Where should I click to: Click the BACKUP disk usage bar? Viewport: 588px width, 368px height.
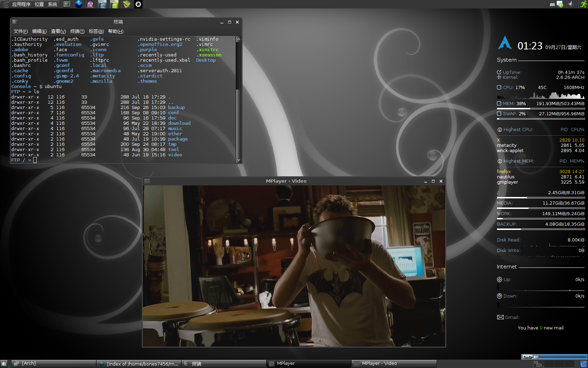coord(540,229)
